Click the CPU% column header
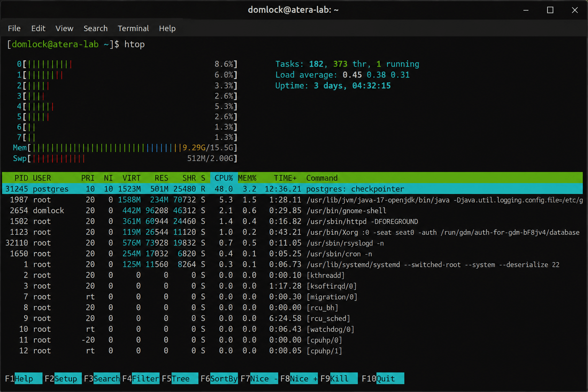The image size is (588, 392). 224,178
